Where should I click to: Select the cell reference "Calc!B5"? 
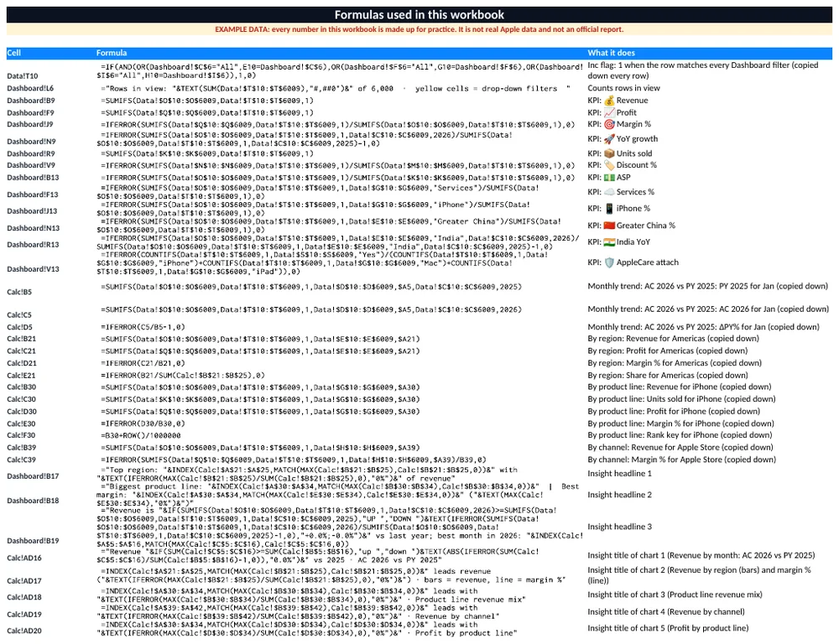coord(19,292)
